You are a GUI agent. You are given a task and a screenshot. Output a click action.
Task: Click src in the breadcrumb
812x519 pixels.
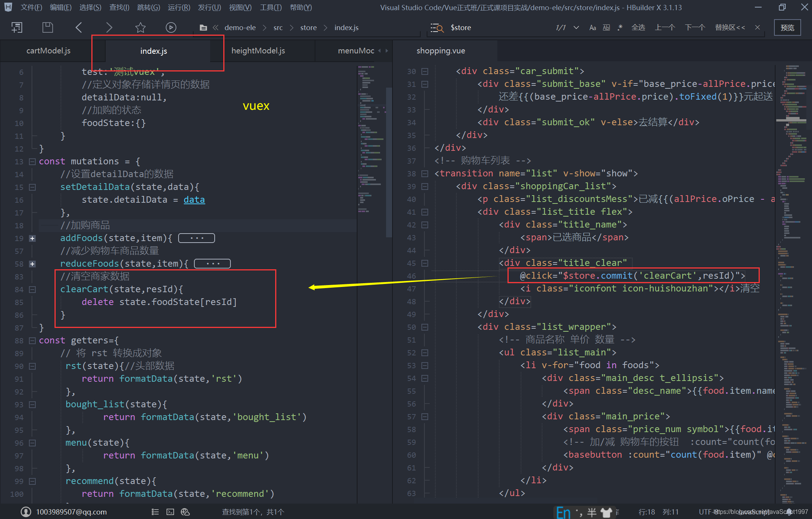[x=278, y=28]
